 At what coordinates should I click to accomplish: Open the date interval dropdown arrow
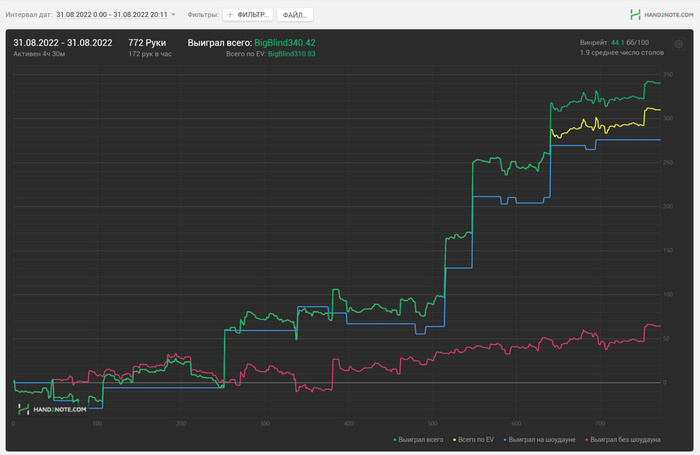coord(174,15)
